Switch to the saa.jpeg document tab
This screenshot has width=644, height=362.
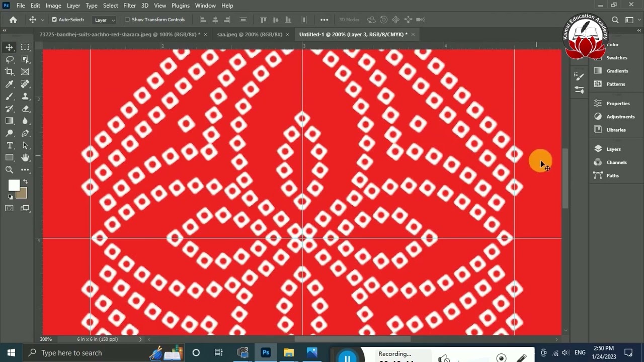(250, 34)
